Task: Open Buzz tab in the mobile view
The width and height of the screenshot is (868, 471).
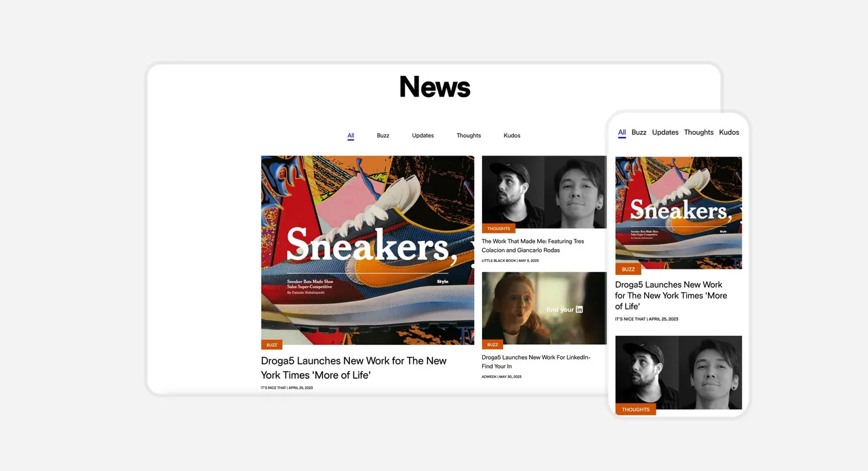Action: coord(639,132)
